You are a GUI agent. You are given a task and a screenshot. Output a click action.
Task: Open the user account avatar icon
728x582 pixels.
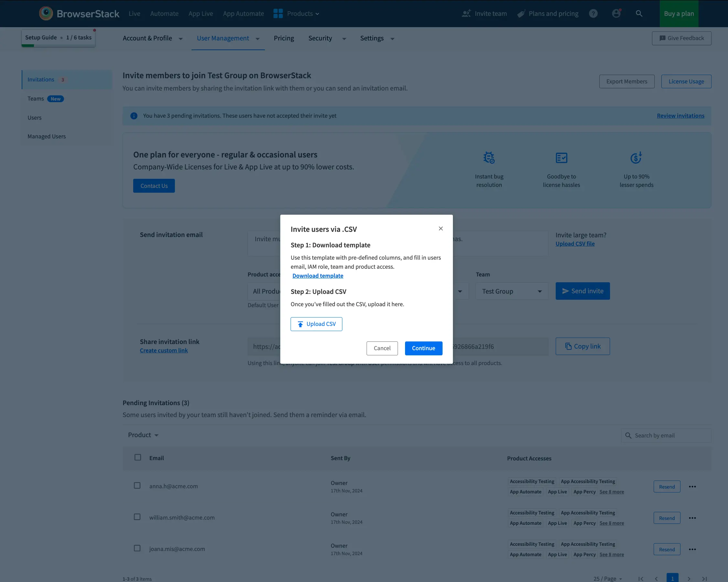616,14
